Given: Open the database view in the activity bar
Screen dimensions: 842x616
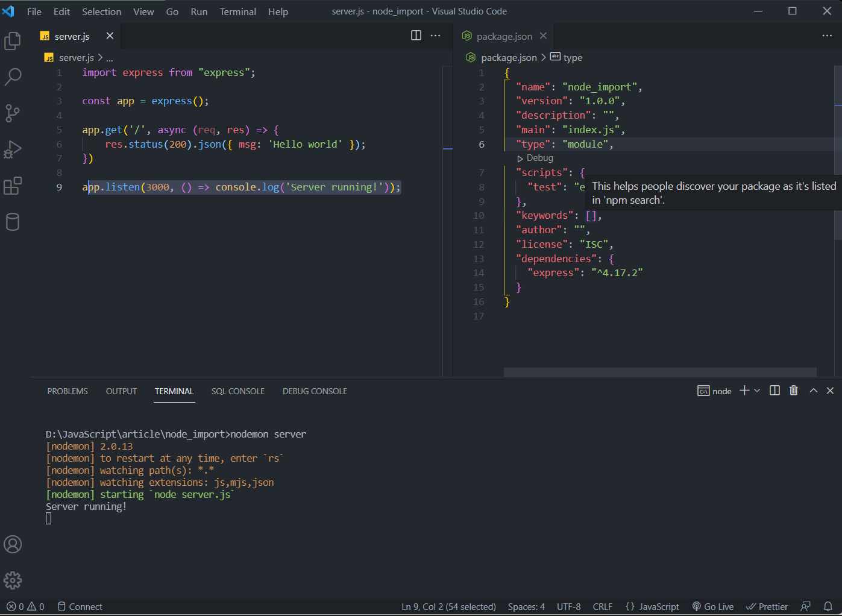Looking at the screenshot, I should coord(13,222).
